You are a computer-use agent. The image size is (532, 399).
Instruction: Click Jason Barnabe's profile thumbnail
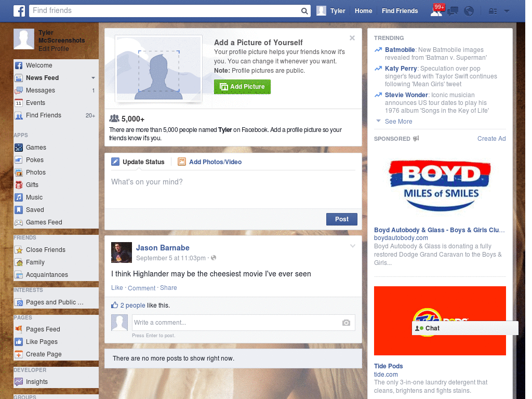pyautogui.click(x=122, y=252)
